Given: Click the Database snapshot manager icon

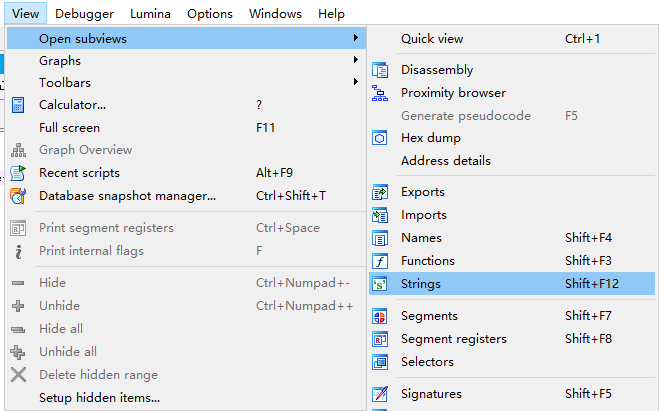Looking at the screenshot, I should point(18,196).
